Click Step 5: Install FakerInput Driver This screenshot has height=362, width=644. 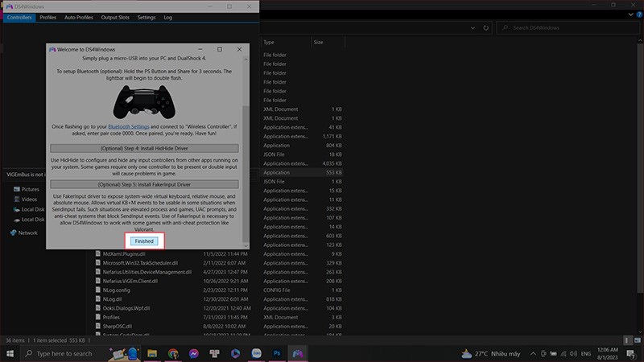tap(145, 183)
